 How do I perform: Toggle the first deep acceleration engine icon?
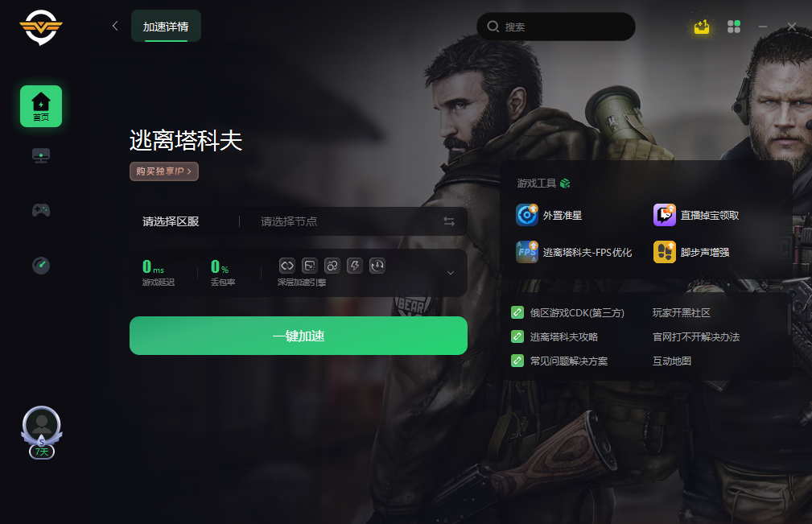tap(286, 266)
